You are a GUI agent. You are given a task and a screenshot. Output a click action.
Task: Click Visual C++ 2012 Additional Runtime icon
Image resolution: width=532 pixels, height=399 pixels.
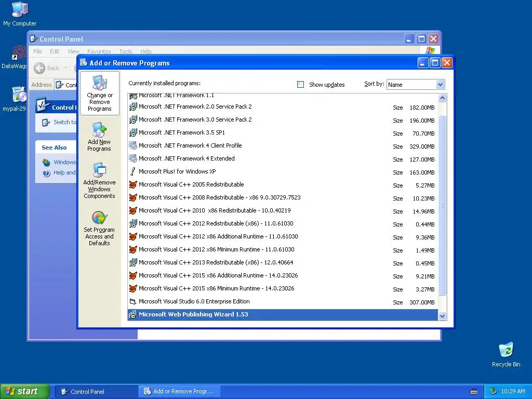pyautogui.click(x=133, y=236)
